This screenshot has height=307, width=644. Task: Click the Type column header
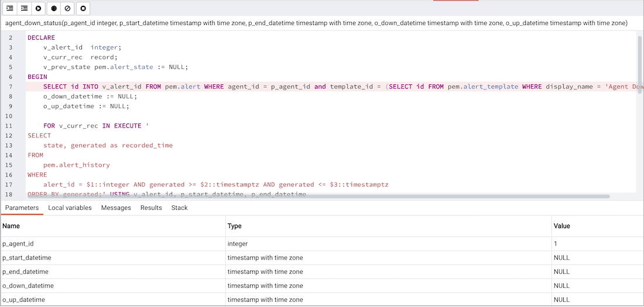coord(234,226)
